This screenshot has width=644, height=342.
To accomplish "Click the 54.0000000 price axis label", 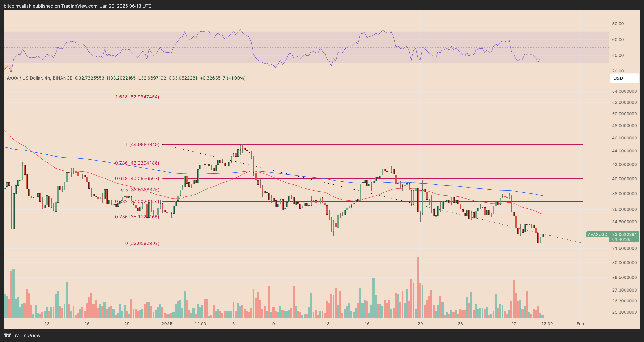I will (x=624, y=91).
